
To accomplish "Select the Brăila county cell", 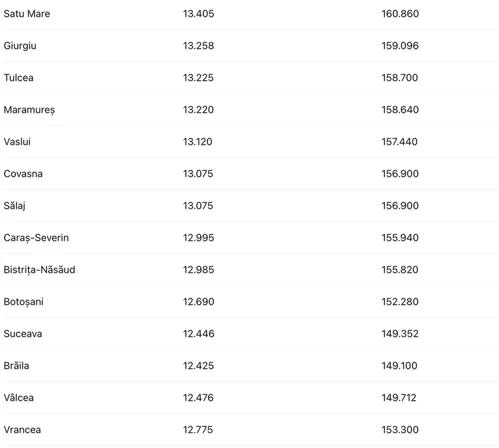I will point(17,366).
